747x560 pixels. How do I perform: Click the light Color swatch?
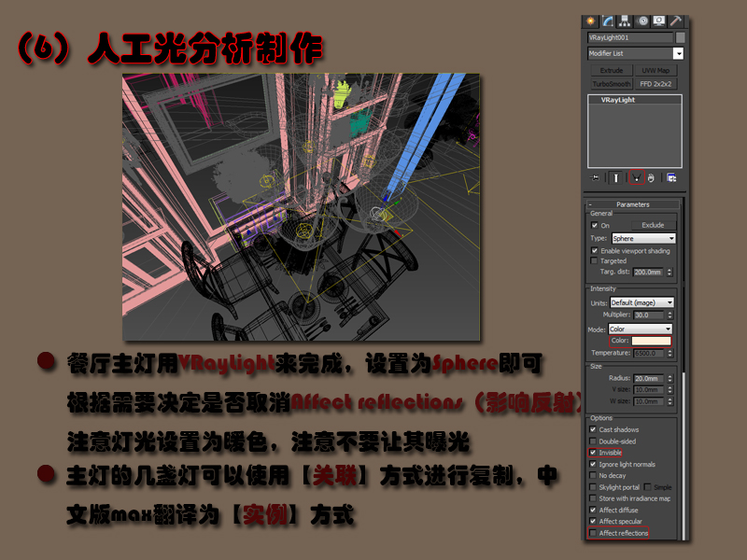point(651,341)
